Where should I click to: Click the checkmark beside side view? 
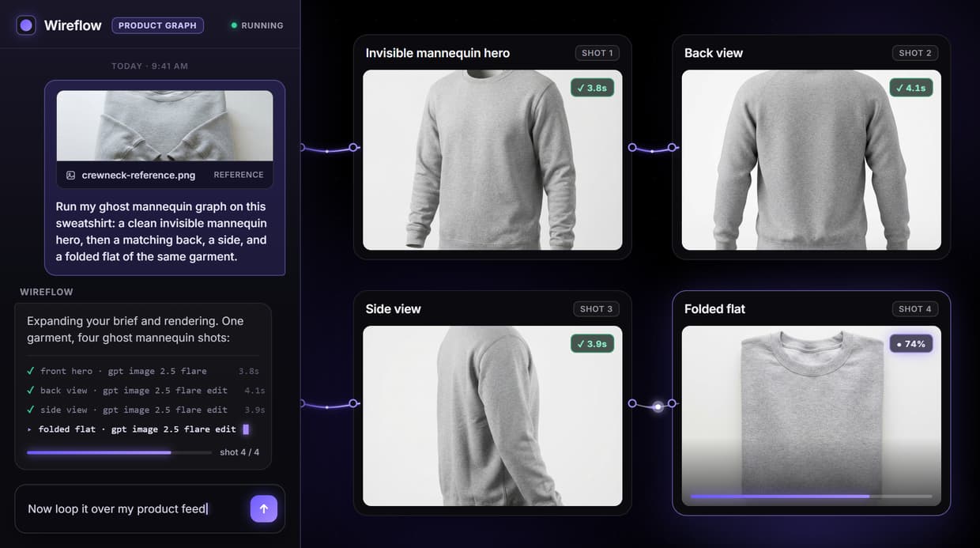(x=30, y=410)
